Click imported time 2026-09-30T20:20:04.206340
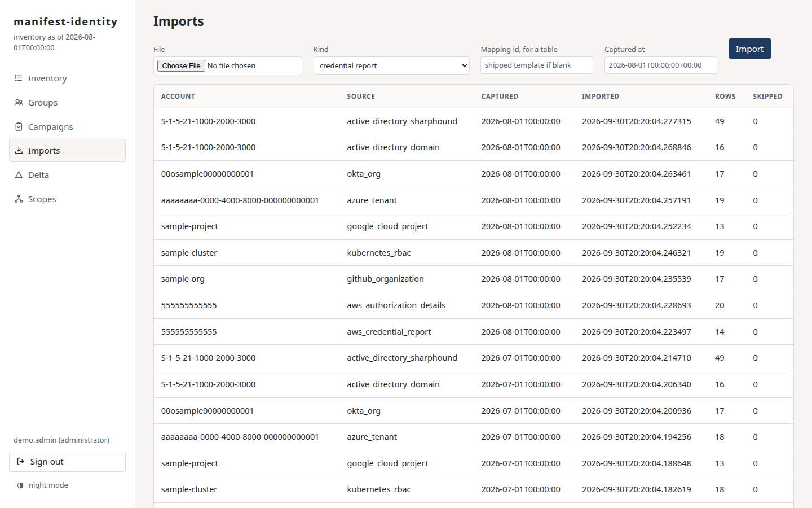Image resolution: width=812 pixels, height=508 pixels. tap(636, 384)
